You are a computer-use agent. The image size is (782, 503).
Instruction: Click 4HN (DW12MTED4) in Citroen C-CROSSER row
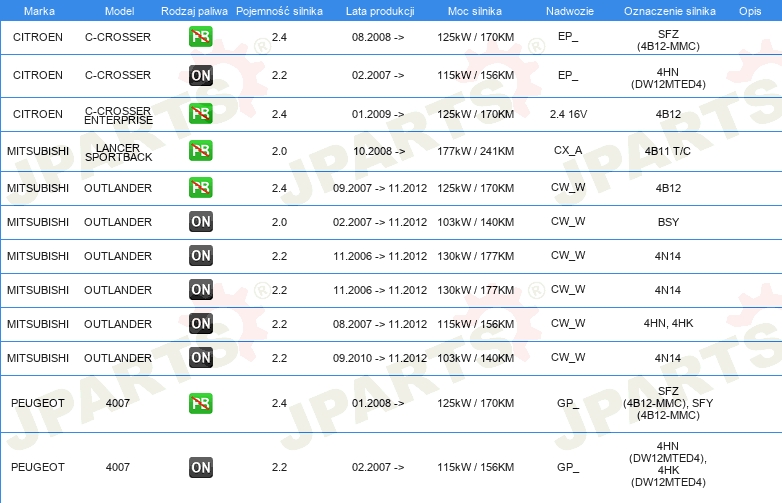668,78
